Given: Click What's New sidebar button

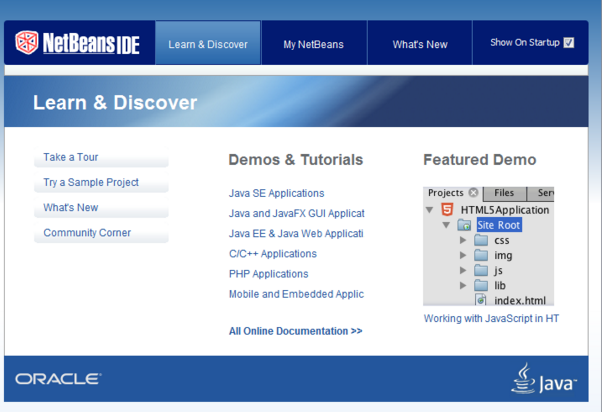Looking at the screenshot, I should [x=101, y=207].
